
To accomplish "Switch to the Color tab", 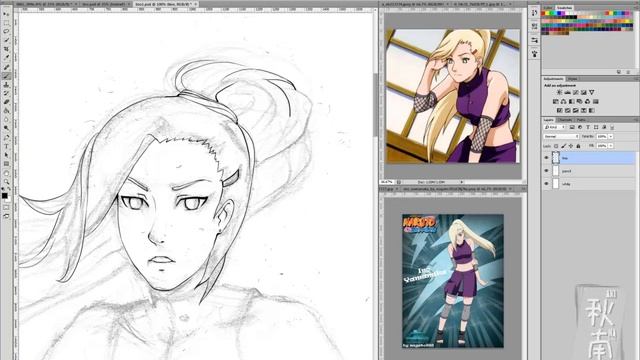I will 548,8.
